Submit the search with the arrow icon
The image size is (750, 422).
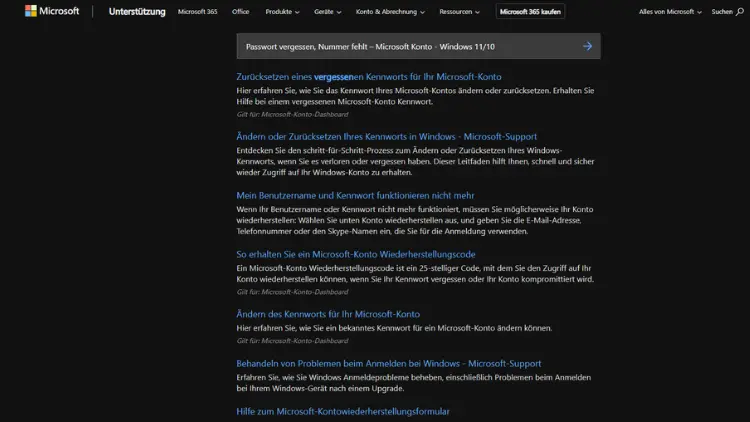coord(587,46)
